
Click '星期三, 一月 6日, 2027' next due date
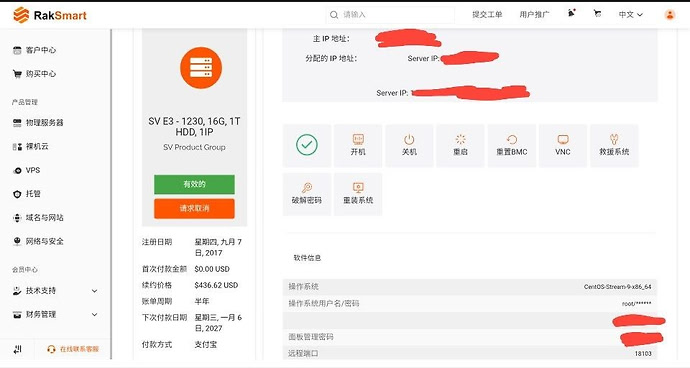pyautogui.click(x=218, y=323)
